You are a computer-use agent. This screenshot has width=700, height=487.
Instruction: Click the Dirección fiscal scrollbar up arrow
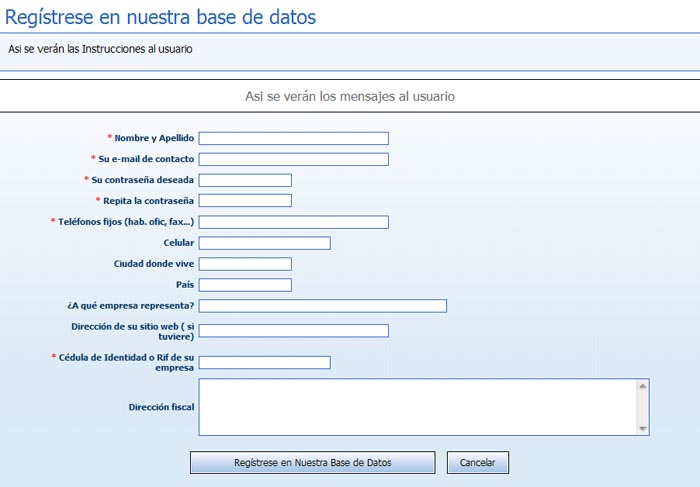643,385
